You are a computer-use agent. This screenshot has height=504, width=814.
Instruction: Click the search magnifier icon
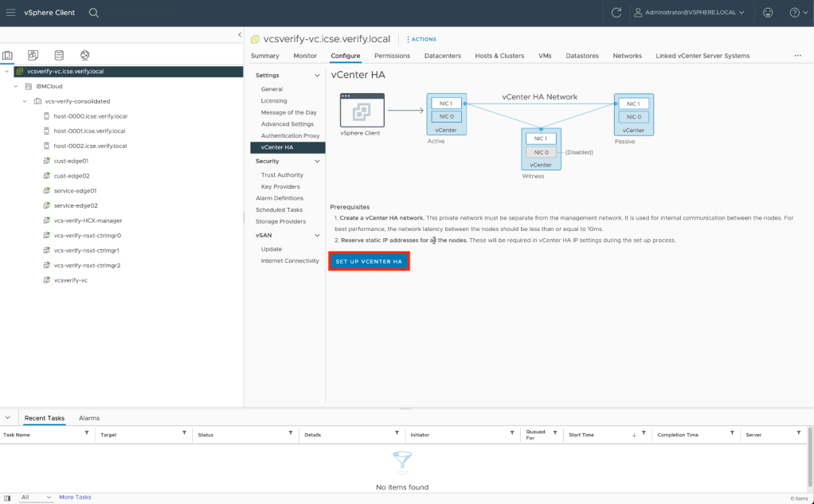pos(94,13)
